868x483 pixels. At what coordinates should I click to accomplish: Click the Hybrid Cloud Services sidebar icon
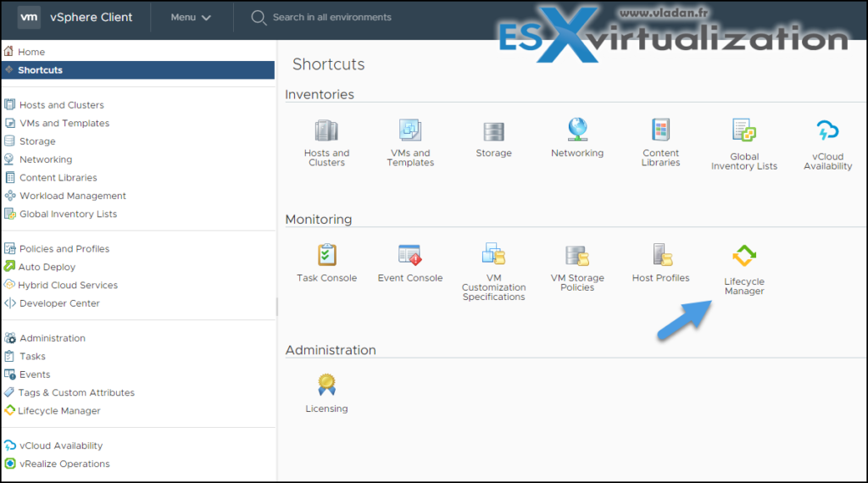[x=9, y=285]
